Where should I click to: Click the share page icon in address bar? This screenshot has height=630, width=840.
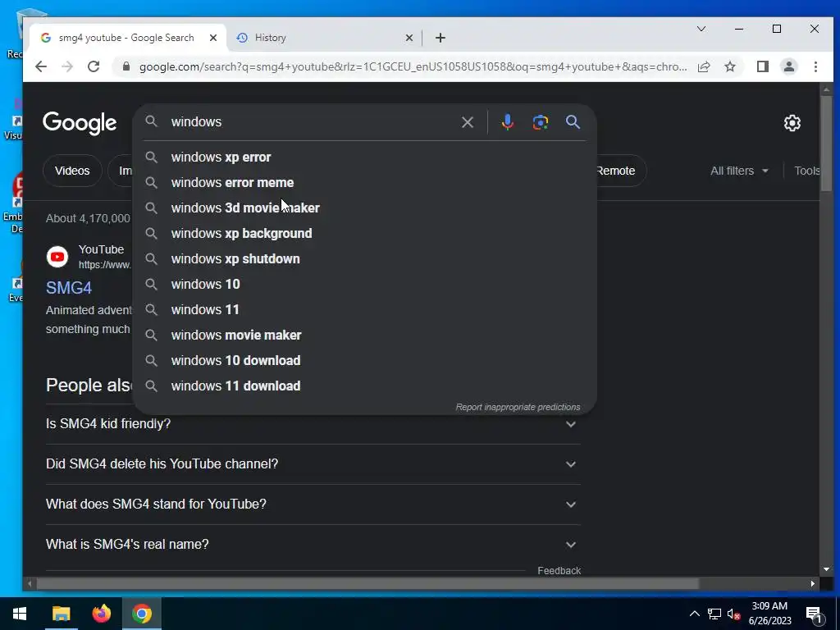(x=703, y=66)
